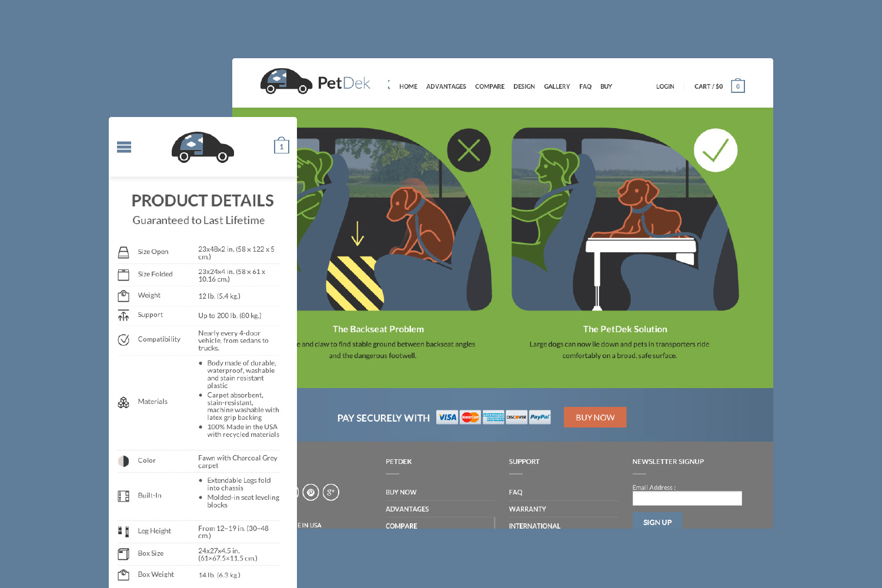The image size is (882, 588).
Task: Click 'Fawn with Charcoal Grey carpet' value
Action: [238, 462]
